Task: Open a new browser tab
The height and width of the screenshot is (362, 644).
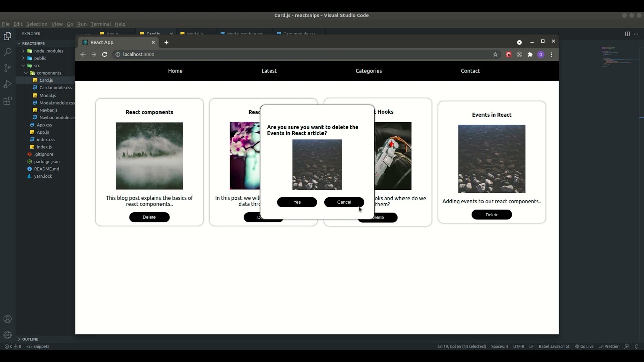Action: click(x=166, y=42)
